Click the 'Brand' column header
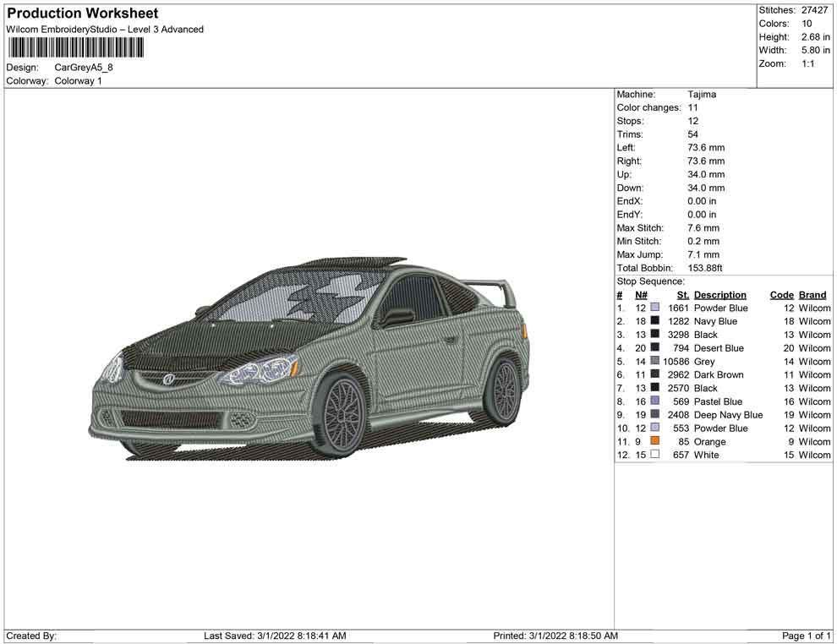The height and width of the screenshot is (644, 837). pos(812,295)
